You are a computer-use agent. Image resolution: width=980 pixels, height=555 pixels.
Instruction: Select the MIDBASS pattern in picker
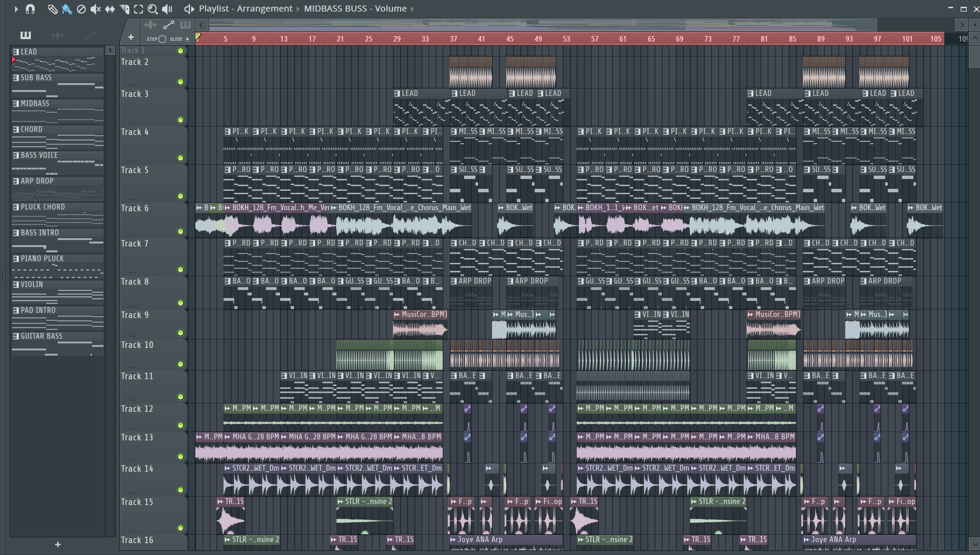pyautogui.click(x=58, y=111)
